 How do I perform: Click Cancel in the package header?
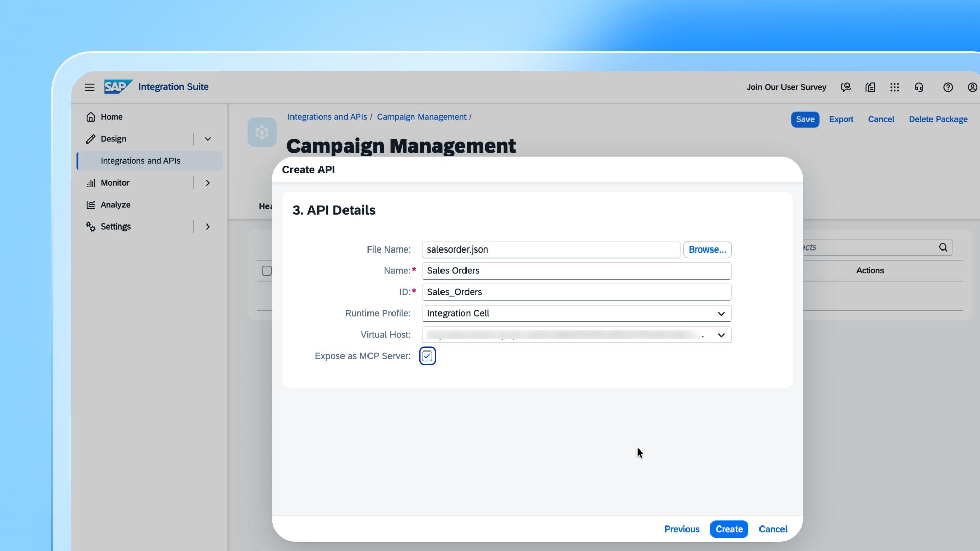pos(881,119)
